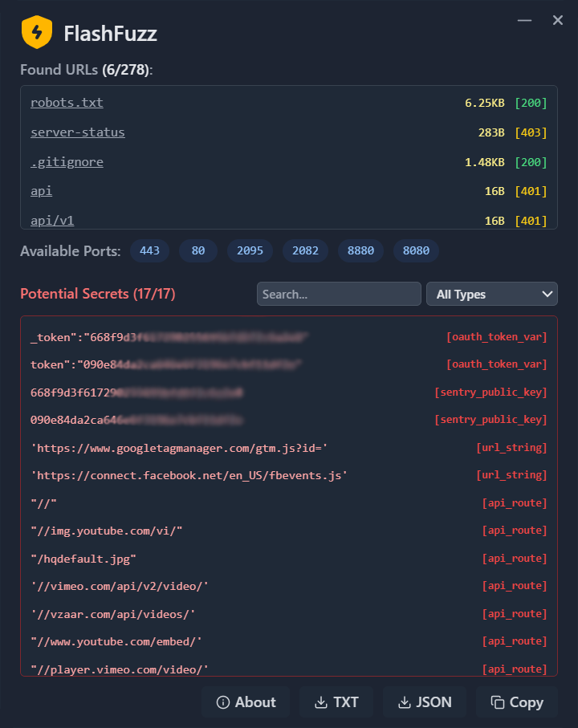
Task: Open the robots.txt link
Action: 67,103
